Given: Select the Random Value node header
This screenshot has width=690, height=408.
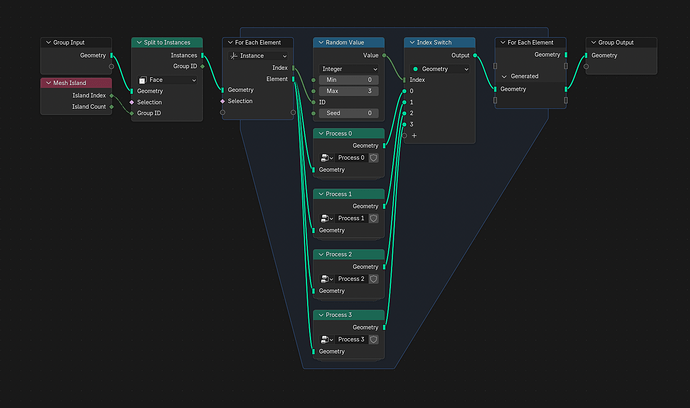Looking at the screenshot, I should pos(349,43).
